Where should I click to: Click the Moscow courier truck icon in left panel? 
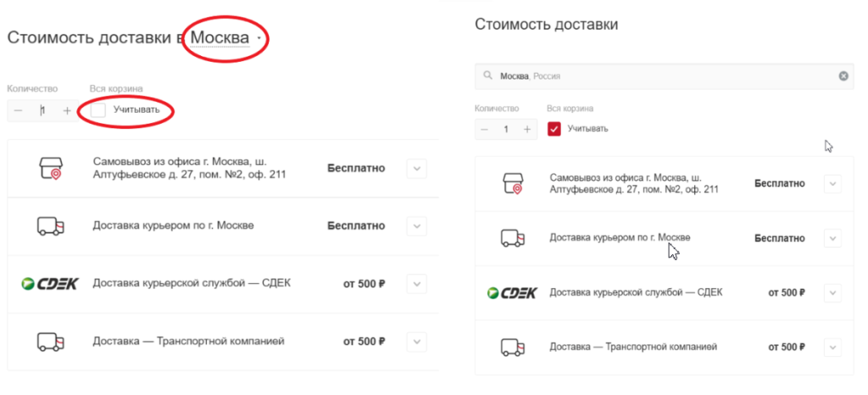pos(50,225)
